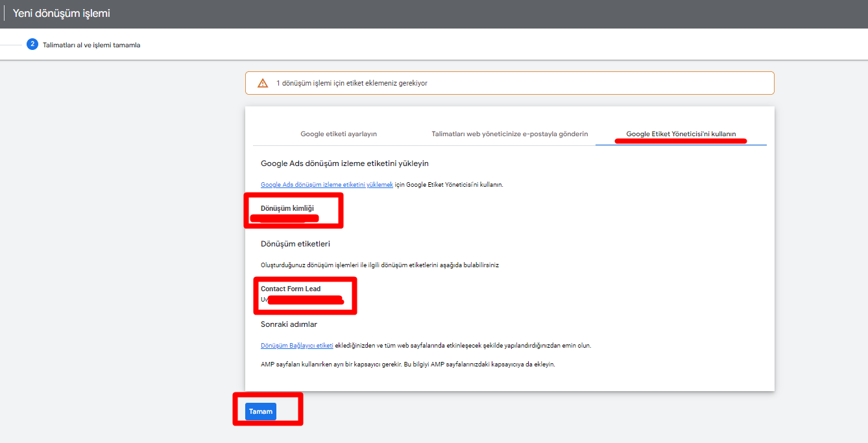Click the Google Ads dönüşüm izleme etiketini yükleyin heading

[x=344, y=163]
